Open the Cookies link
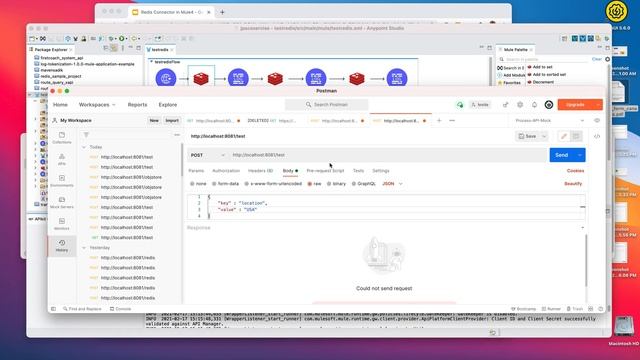Image resolution: width=640 pixels, height=360 pixels. point(575,171)
